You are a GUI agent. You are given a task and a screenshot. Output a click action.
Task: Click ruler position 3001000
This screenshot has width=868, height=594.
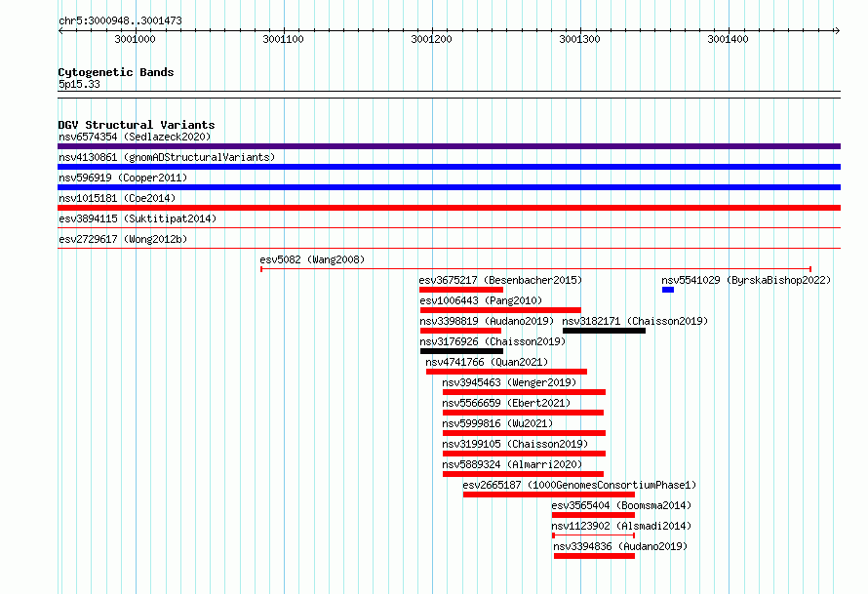pyautogui.click(x=135, y=39)
